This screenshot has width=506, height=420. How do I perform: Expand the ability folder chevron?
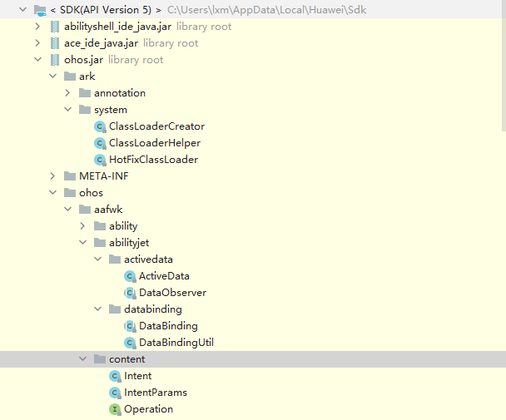[x=82, y=226]
